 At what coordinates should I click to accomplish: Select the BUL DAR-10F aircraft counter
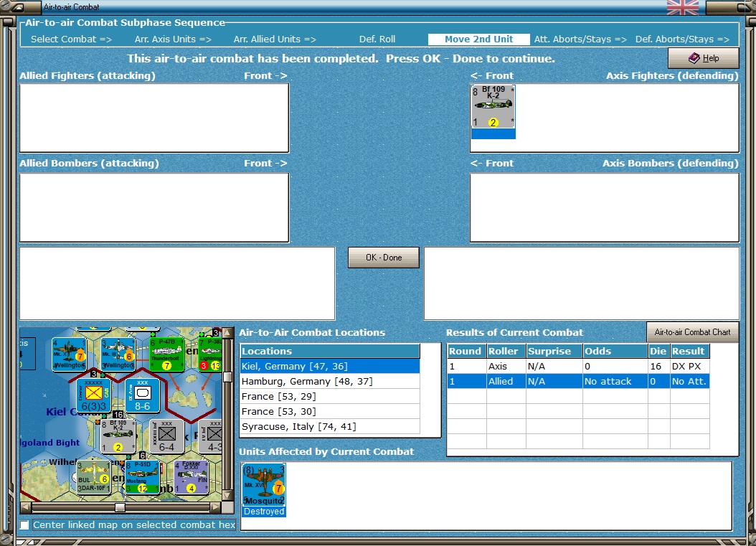click(93, 478)
